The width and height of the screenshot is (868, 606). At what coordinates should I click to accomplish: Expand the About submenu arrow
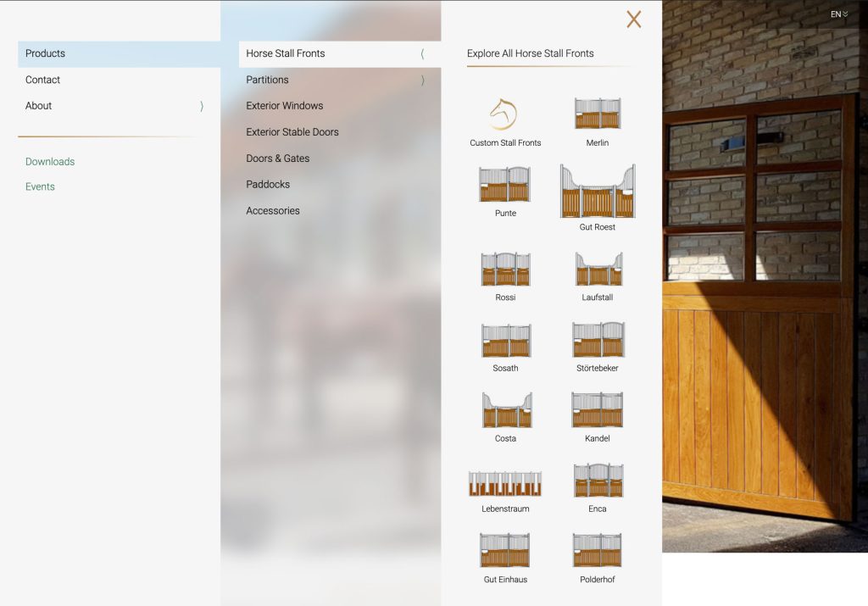202,106
